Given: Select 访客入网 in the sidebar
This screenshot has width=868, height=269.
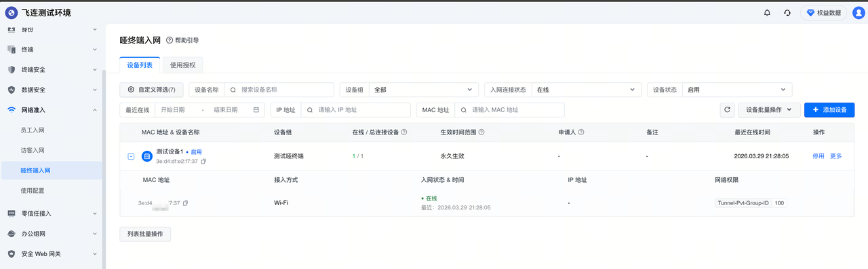Looking at the screenshot, I should click(x=33, y=150).
